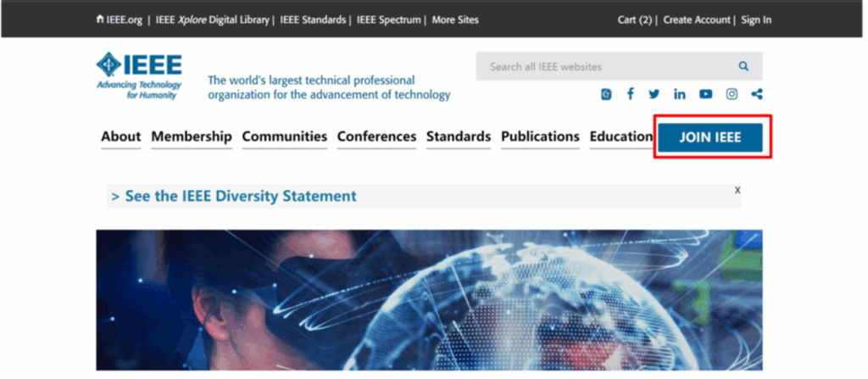The width and height of the screenshot is (868, 379).
Task: Open the Conferences menu
Action: [376, 137]
